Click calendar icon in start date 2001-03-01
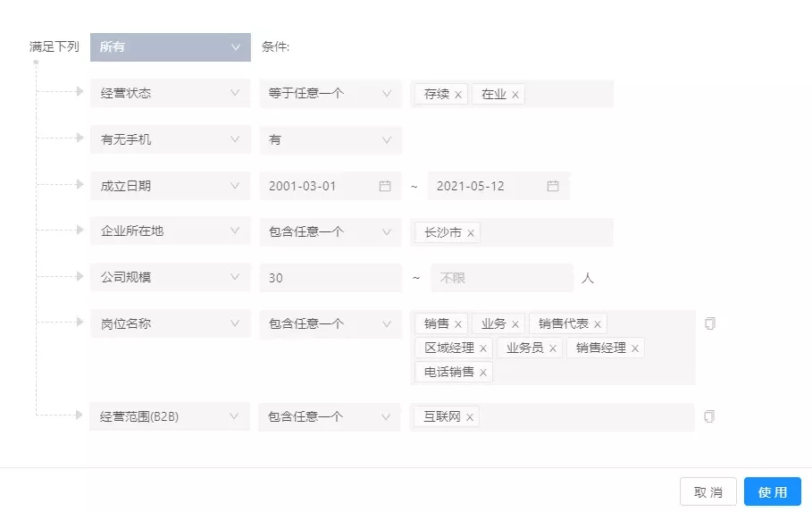Image resolution: width=812 pixels, height=512 pixels. coord(385,186)
